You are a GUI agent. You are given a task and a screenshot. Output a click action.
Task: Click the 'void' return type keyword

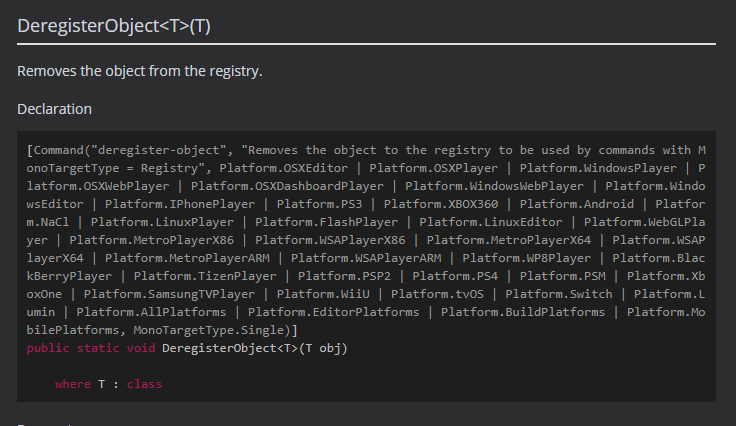(141, 348)
